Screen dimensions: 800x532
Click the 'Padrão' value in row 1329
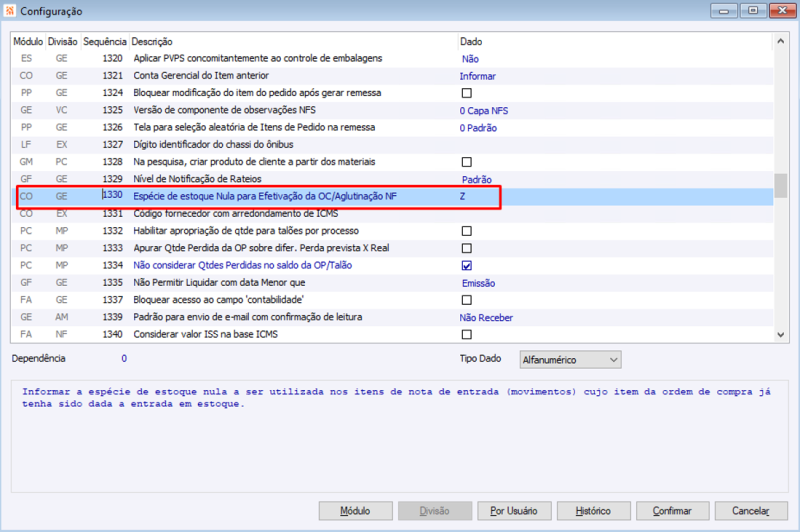tap(477, 180)
